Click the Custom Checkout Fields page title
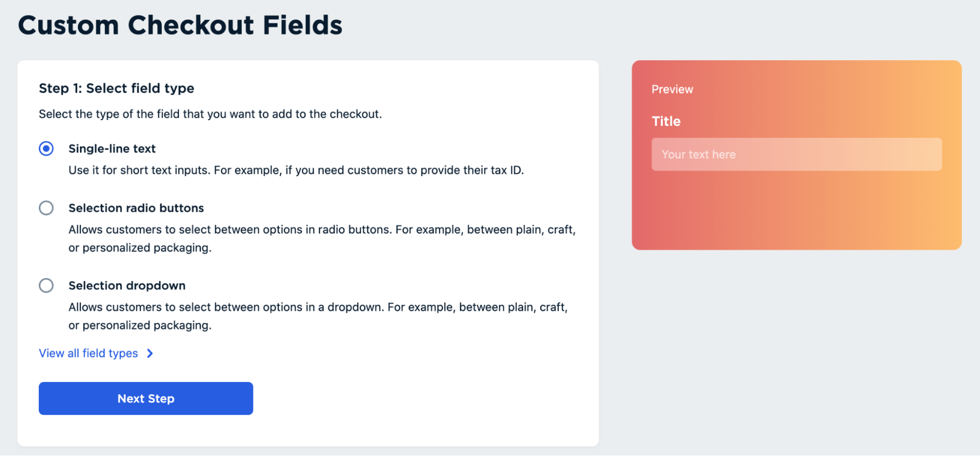Screen dimensions: 980x456 click(180, 25)
